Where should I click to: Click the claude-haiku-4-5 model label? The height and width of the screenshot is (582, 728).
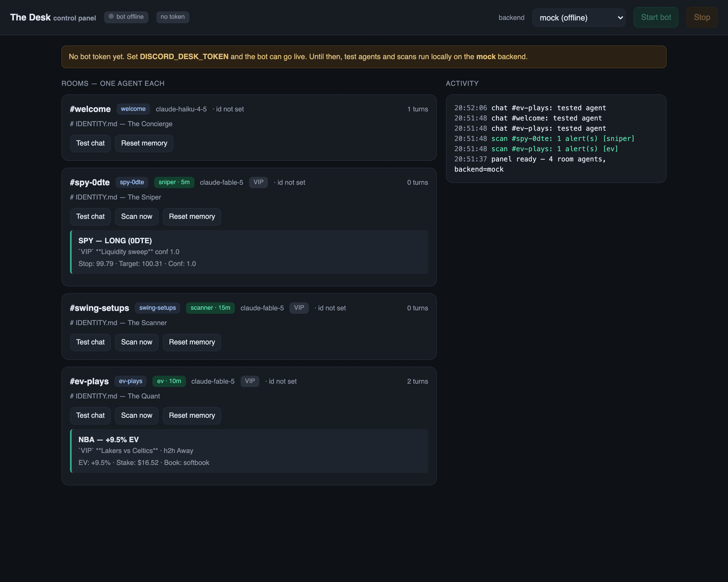click(181, 109)
